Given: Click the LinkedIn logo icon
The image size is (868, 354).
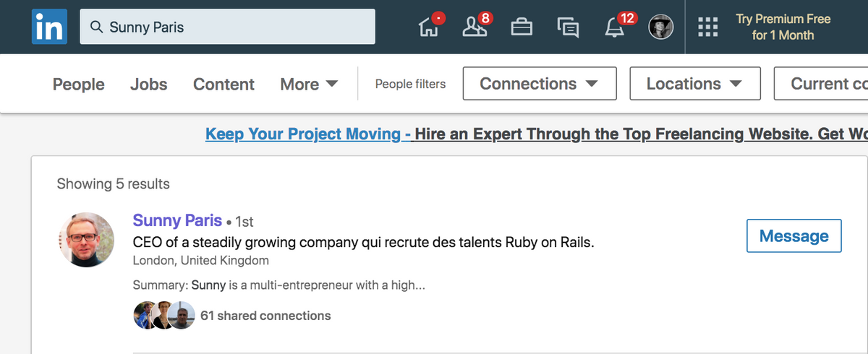Looking at the screenshot, I should click(x=49, y=27).
